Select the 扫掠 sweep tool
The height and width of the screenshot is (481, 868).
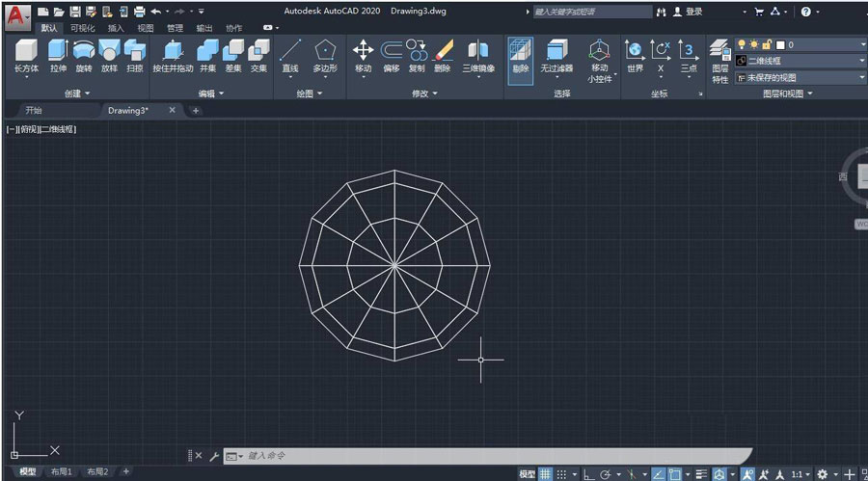(x=134, y=57)
